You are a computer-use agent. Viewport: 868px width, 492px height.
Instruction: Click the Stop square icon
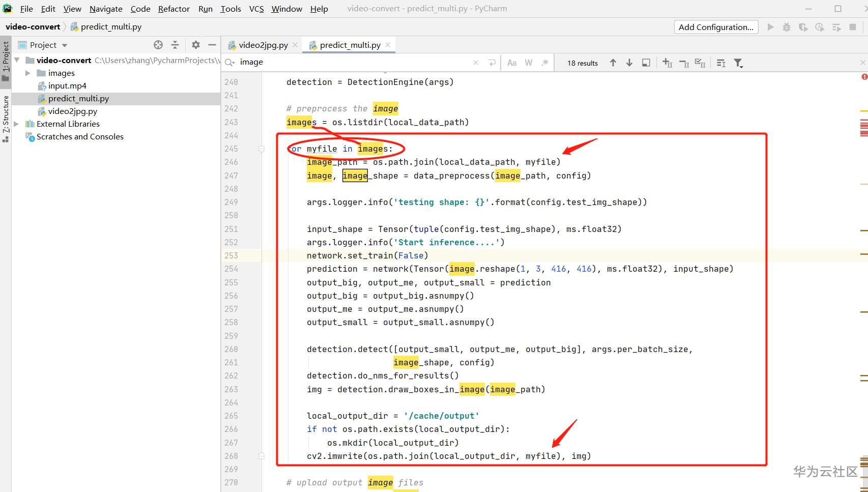pyautogui.click(x=853, y=27)
